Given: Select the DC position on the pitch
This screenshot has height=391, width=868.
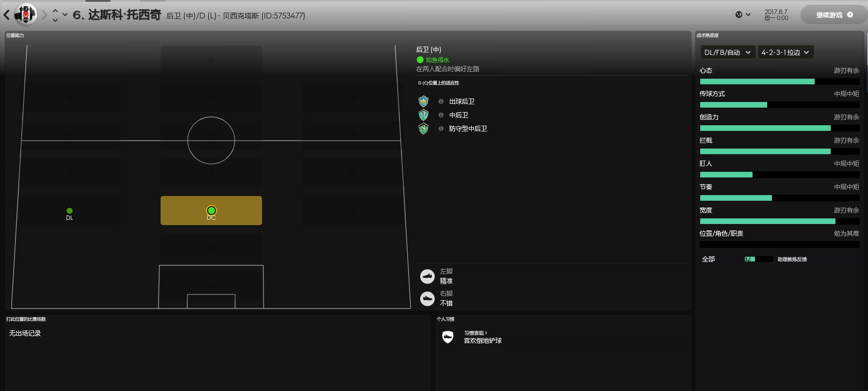Looking at the screenshot, I should (211, 211).
